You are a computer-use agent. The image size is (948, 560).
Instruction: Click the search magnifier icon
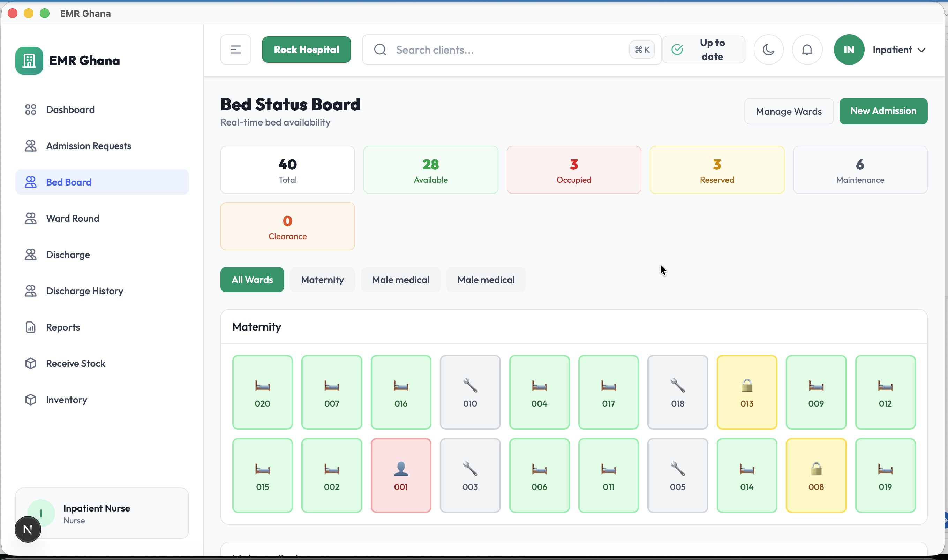[x=379, y=50]
